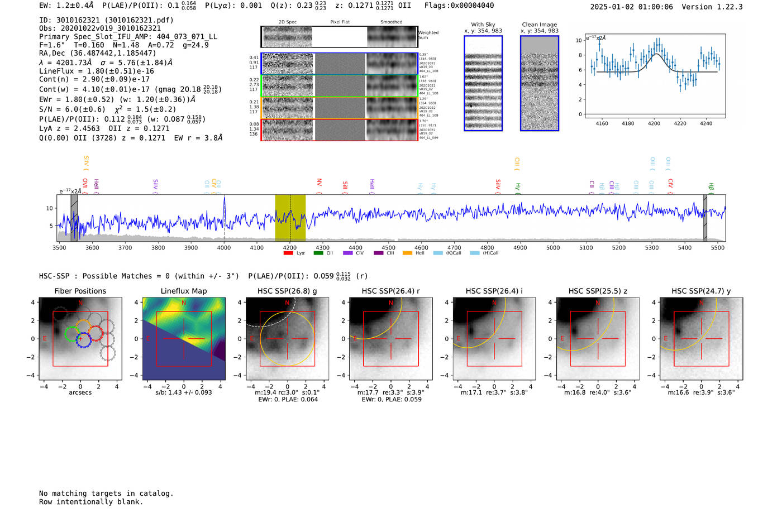Click the (K)CaII legend swatch
Screen dimensions: 782x532
438,253
